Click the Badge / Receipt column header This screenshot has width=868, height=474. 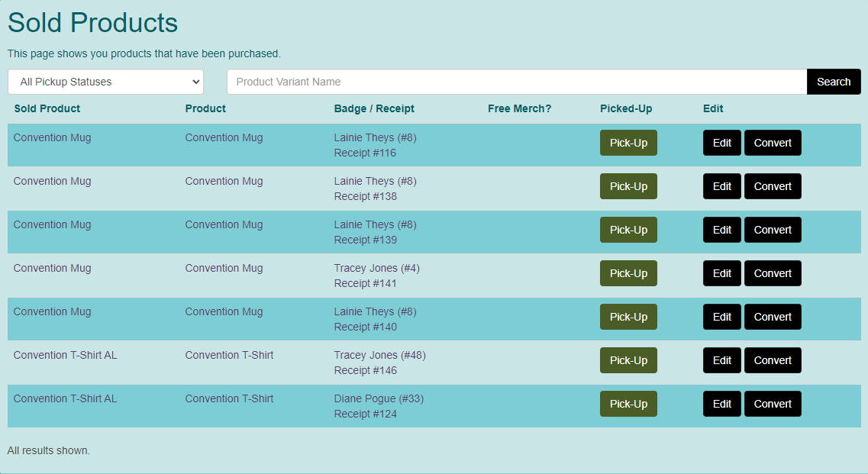click(x=374, y=108)
